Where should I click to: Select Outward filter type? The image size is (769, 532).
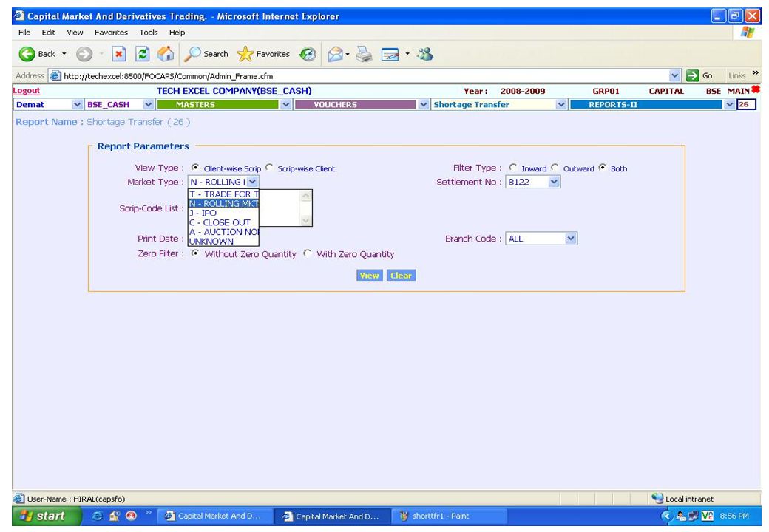555,168
